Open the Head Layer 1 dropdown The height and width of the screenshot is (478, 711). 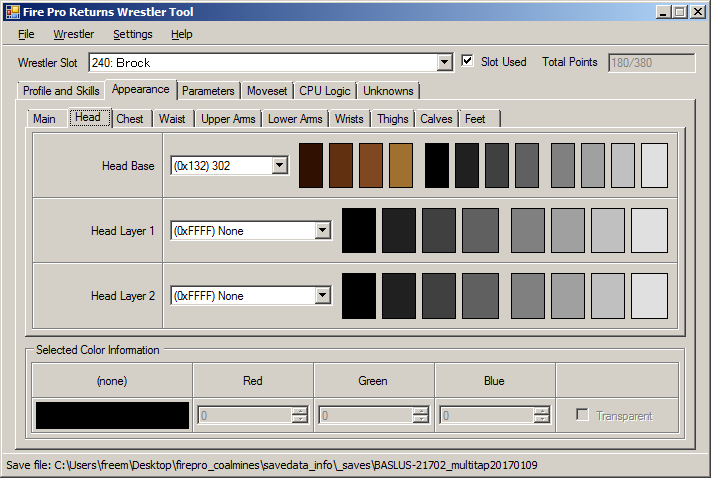coord(322,231)
